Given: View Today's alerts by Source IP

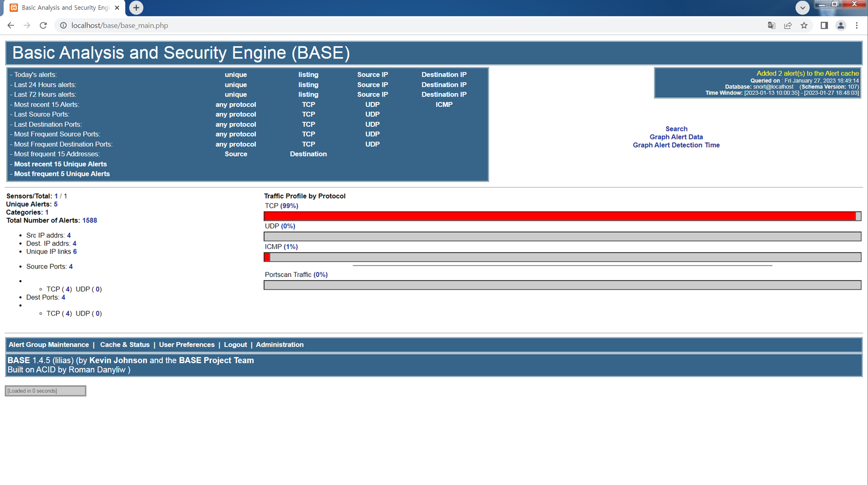Looking at the screenshot, I should pos(372,75).
